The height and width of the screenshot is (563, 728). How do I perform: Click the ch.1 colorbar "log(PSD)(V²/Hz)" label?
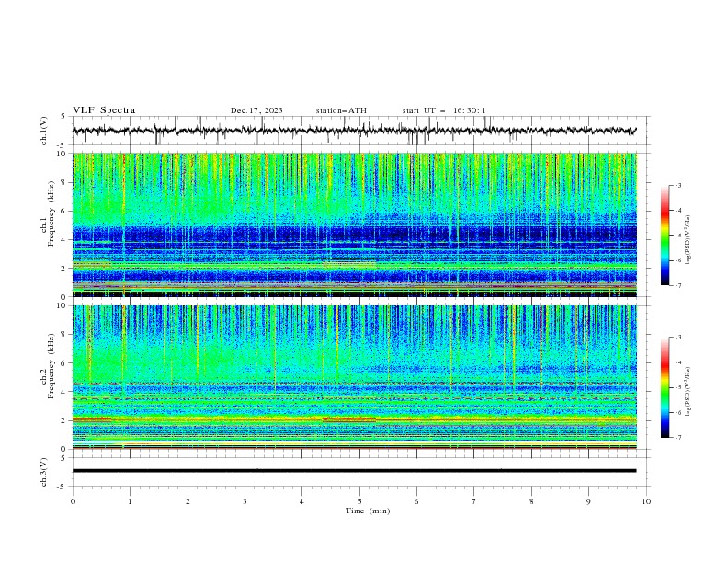(x=689, y=240)
